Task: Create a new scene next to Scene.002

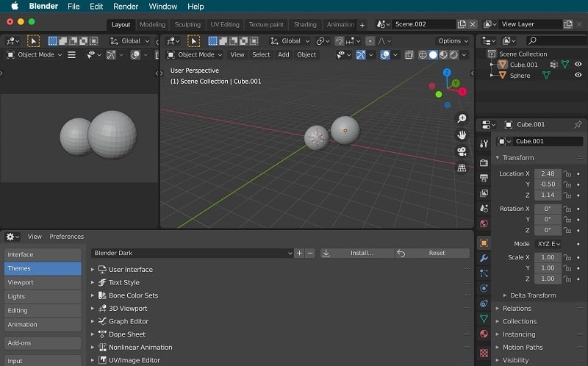Action: 462,24
